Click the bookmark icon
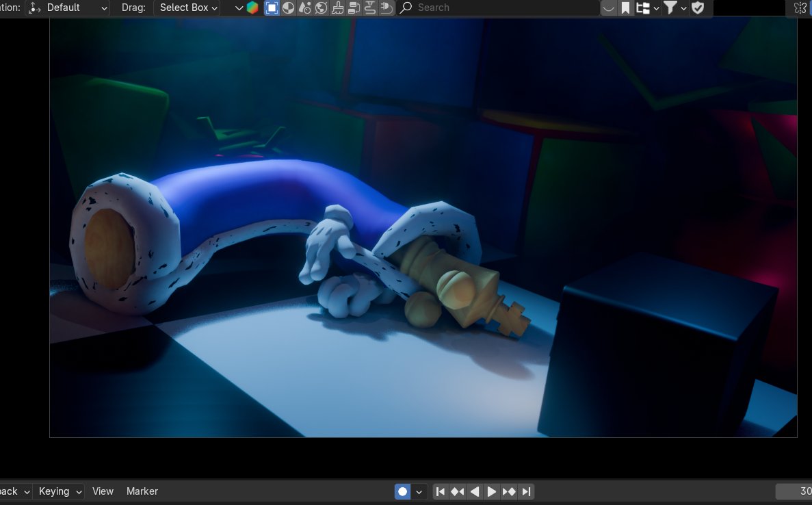Viewport: 812px width, 505px height. [625, 8]
